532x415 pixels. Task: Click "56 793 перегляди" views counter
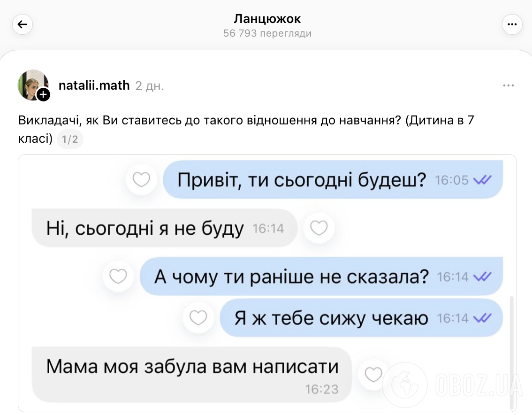pos(266,33)
